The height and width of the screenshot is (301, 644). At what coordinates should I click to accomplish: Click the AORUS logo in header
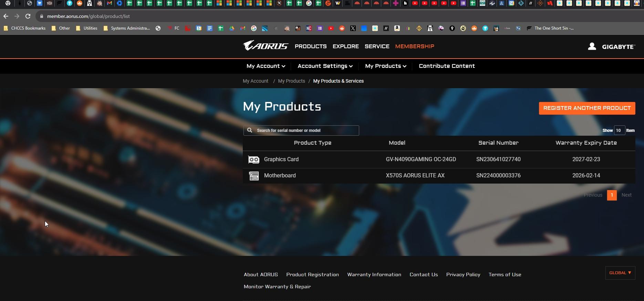point(265,46)
